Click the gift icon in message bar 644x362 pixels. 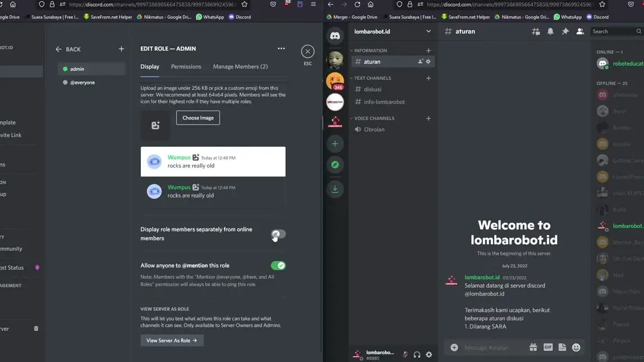click(533, 347)
